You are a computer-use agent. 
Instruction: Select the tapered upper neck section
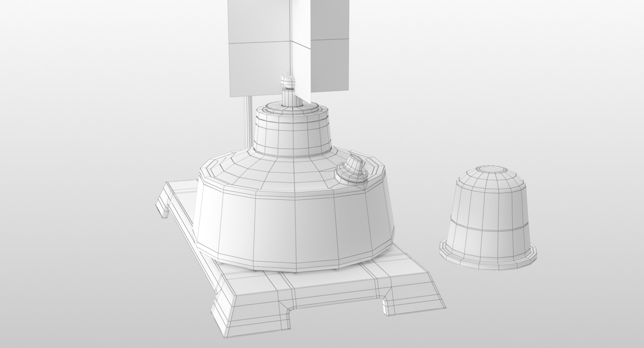click(292, 129)
